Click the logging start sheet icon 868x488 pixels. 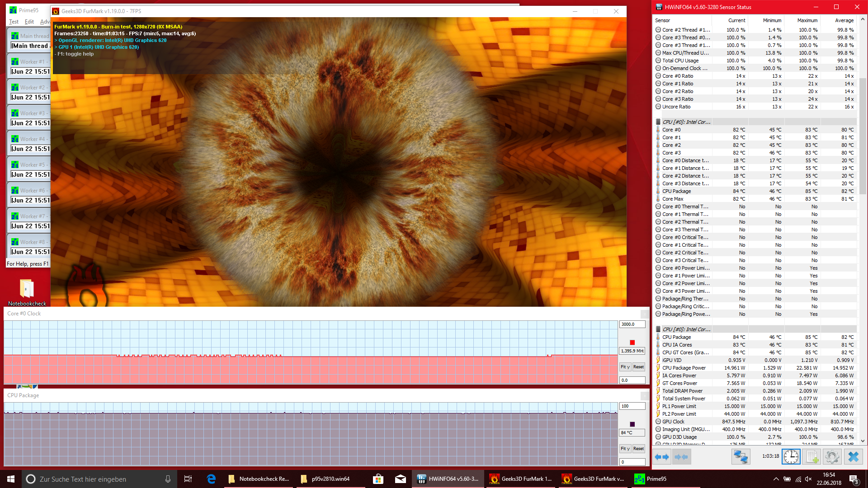click(812, 457)
